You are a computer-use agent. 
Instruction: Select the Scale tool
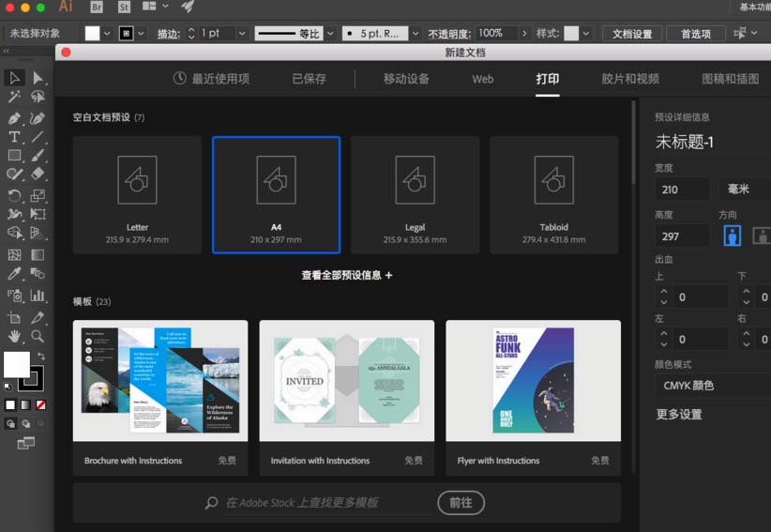38,196
